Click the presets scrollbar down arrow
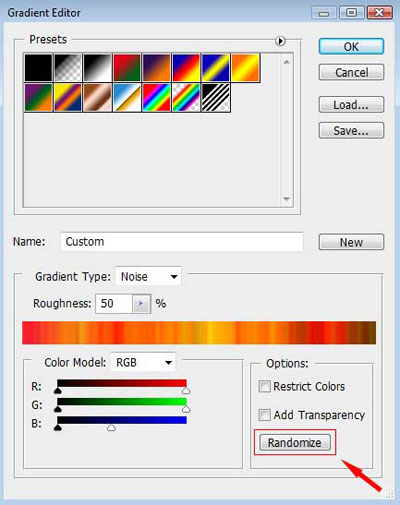 [x=286, y=199]
